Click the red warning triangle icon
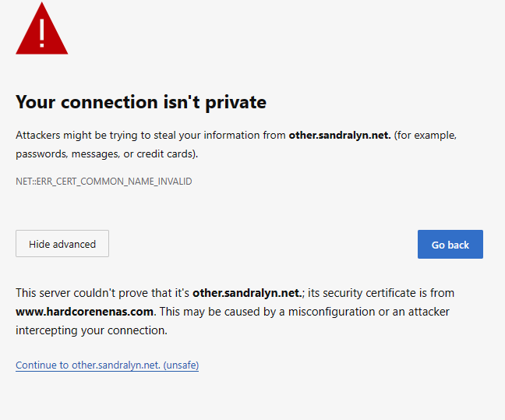505x420 pixels. point(42,30)
